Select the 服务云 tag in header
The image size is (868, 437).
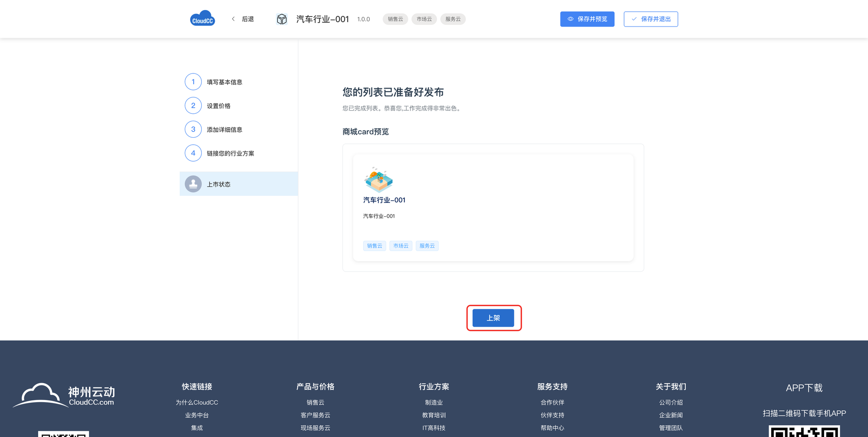(453, 19)
